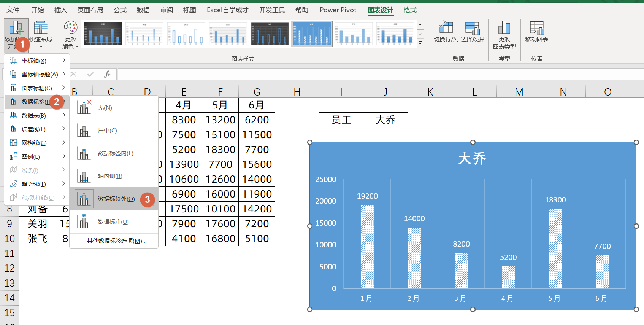Open the File (文件) tab

(x=13, y=10)
